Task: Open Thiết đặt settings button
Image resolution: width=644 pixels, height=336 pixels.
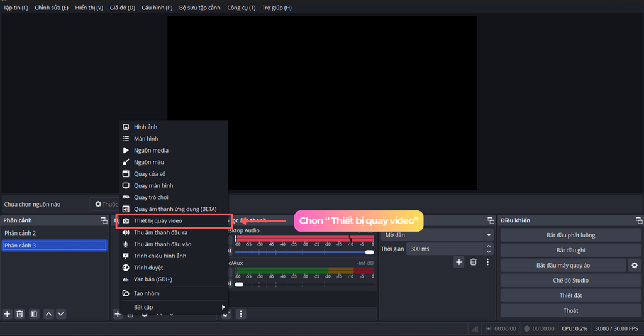Action: tap(570, 295)
